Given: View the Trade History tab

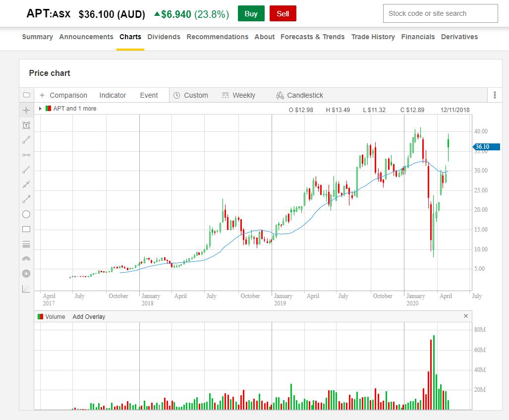Looking at the screenshot, I should pyautogui.click(x=373, y=37).
